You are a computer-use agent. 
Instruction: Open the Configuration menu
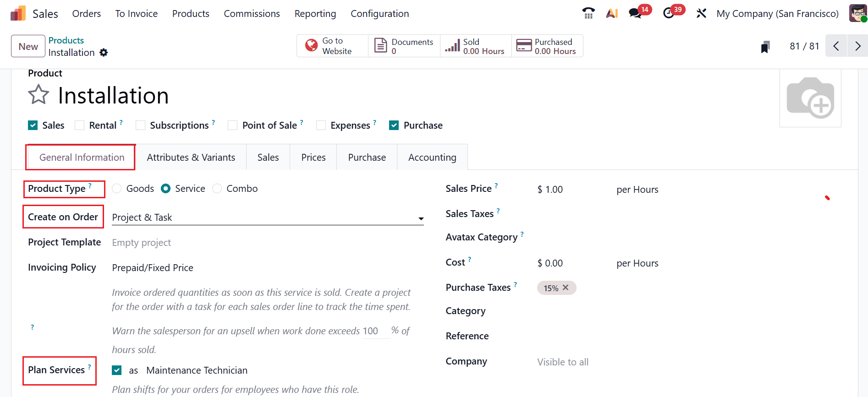[x=380, y=14]
